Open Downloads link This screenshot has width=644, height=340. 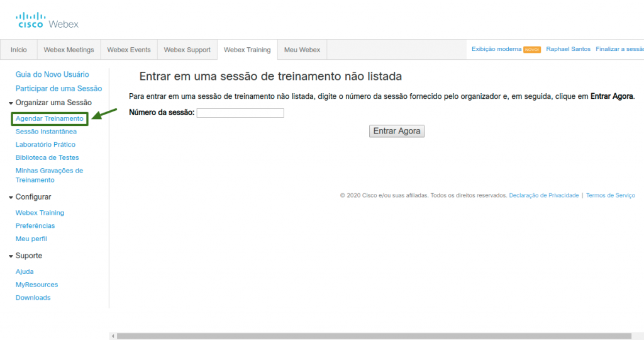click(x=33, y=298)
